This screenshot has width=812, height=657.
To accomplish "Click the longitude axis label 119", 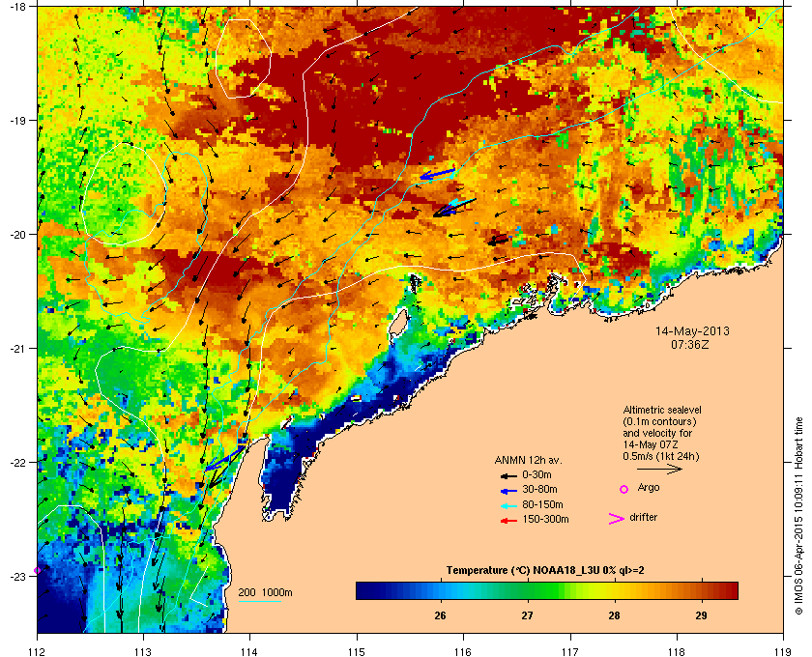I will tap(783, 652).
